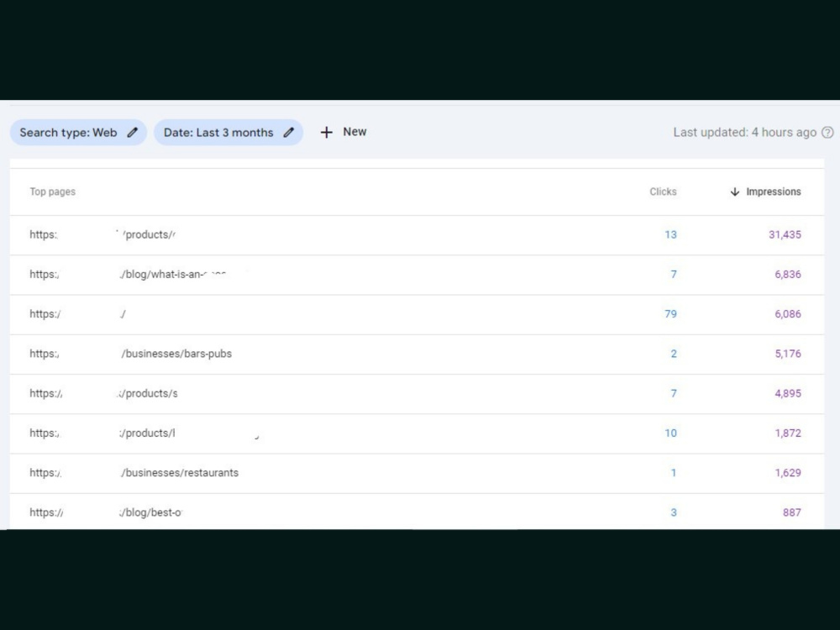This screenshot has height=630, width=840.
Task: Click the plus icon to add filter
Action: tap(326, 133)
